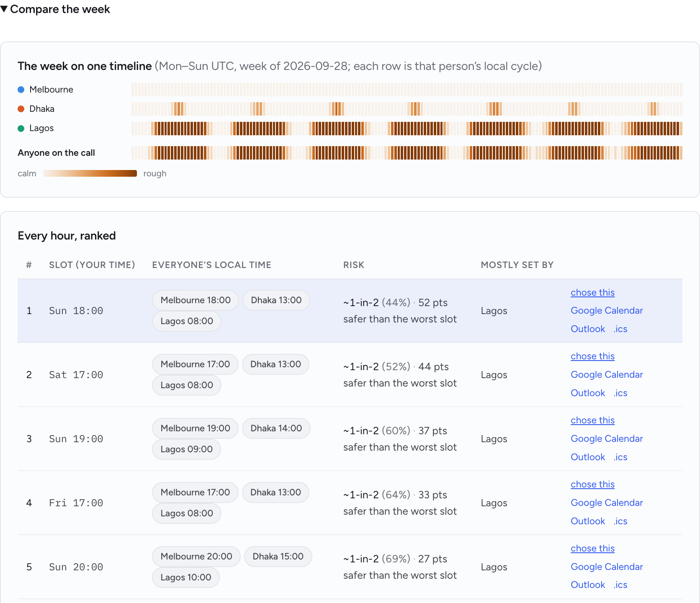This screenshot has height=603, width=700.
Task: Download .ics for Sun 18:00 slot
Action: pos(620,329)
